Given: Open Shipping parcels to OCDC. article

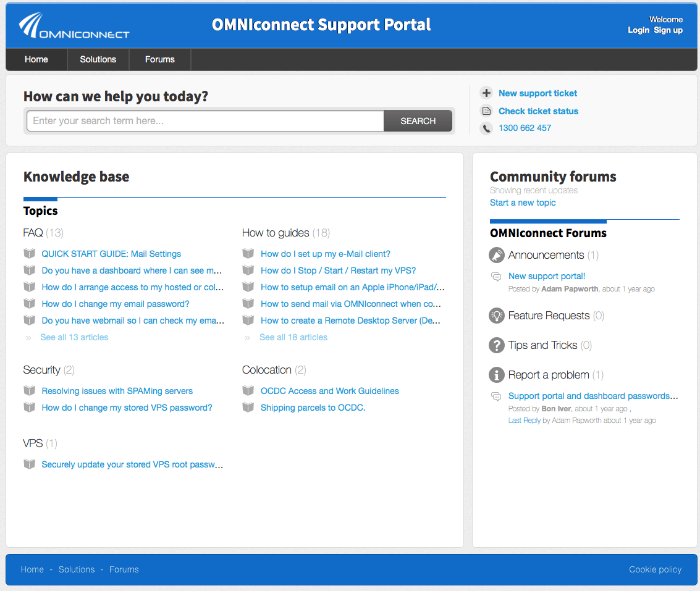Looking at the screenshot, I should (313, 408).
